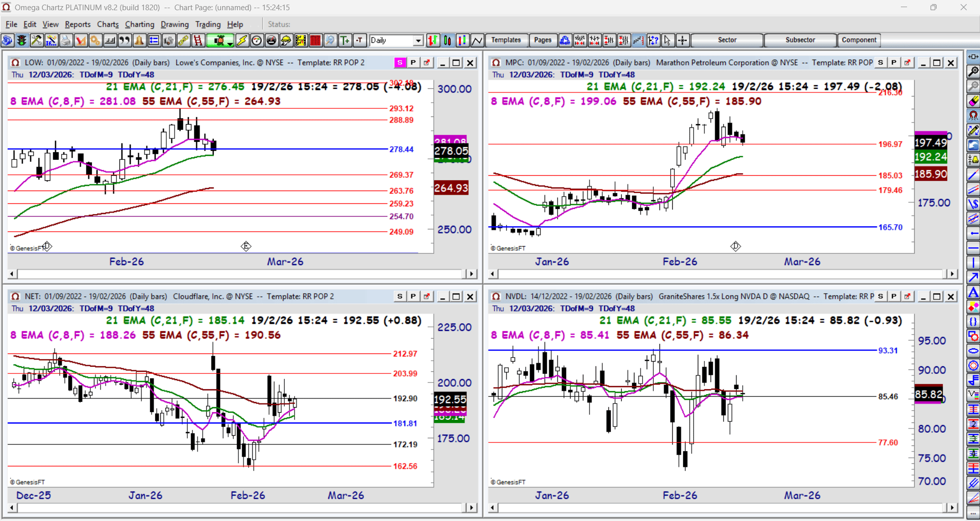Click the yellow hard hat icon
980x521 pixels.
pos(286,40)
